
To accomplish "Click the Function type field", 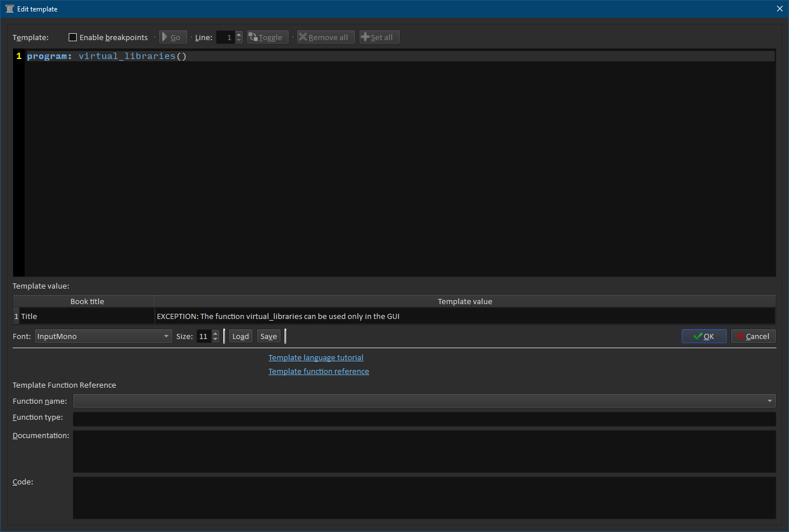I will point(424,419).
